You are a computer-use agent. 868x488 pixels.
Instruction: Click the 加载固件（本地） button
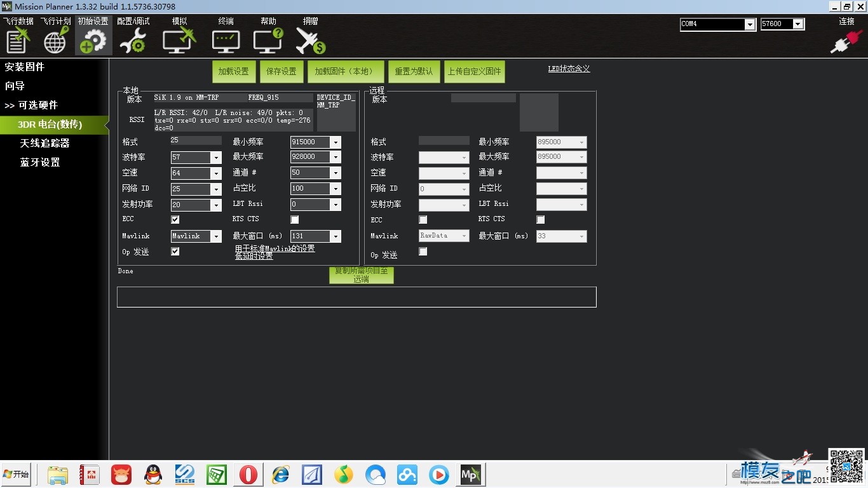[x=347, y=72]
